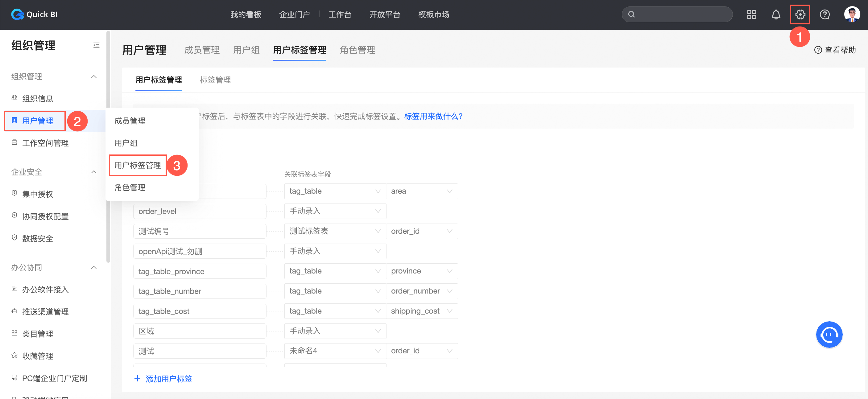Click the help question mark icon
Viewport: 868px width, 399px height.
point(825,14)
